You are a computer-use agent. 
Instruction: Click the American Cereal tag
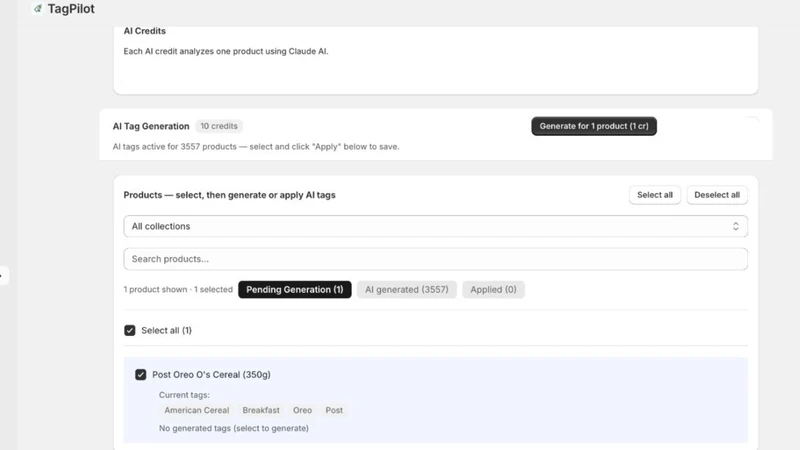pos(196,410)
